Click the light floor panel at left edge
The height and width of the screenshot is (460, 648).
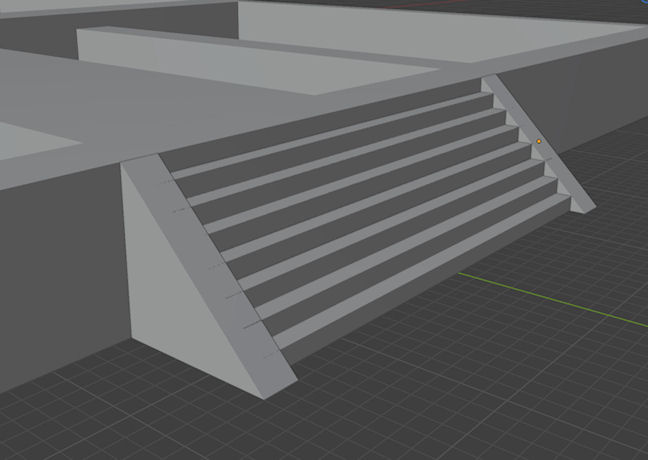[30, 138]
